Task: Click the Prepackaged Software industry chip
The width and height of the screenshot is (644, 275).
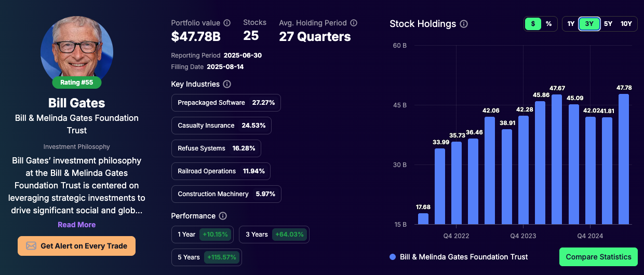Action: click(x=226, y=103)
